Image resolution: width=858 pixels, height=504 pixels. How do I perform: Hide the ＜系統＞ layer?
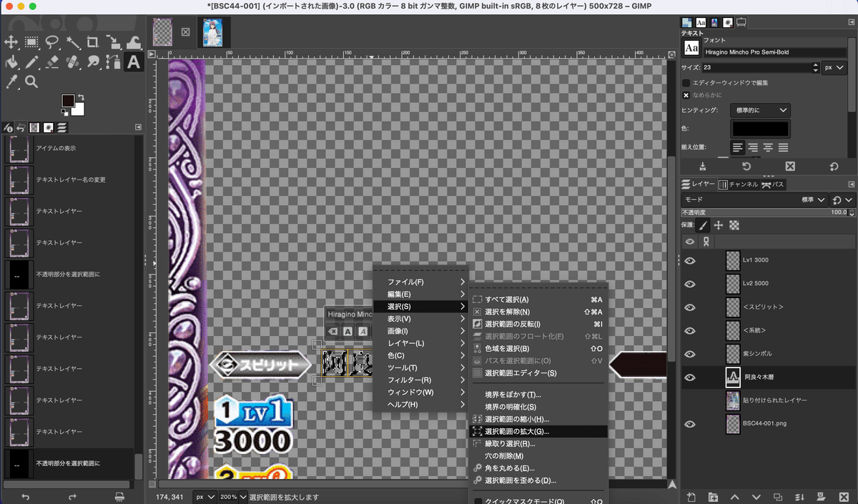(x=690, y=330)
